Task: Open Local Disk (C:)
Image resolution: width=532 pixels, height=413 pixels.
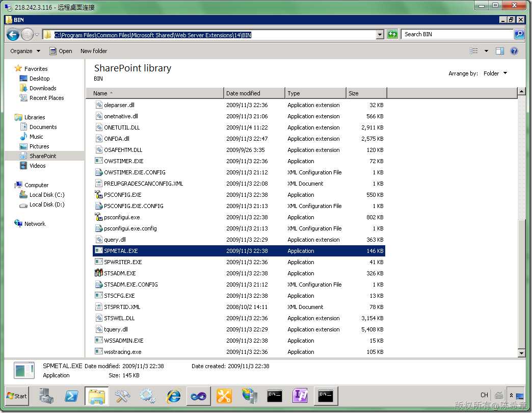Action: (x=47, y=195)
